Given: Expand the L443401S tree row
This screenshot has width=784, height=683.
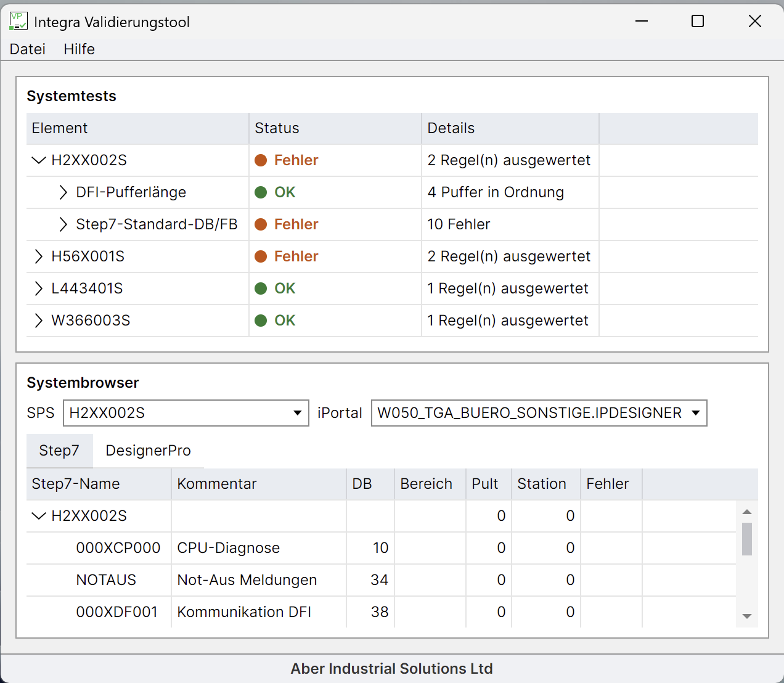Looking at the screenshot, I should pyautogui.click(x=38, y=288).
